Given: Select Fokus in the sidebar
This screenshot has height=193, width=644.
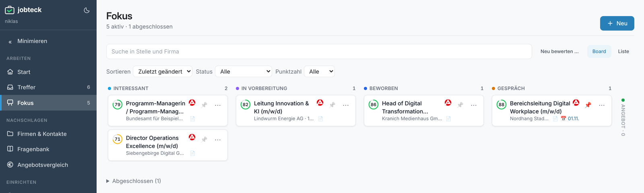Looking at the screenshot, I should 48,103.
